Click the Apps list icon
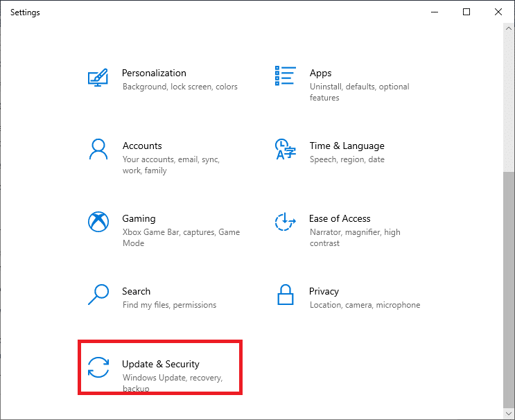The image size is (515, 420). click(x=286, y=76)
